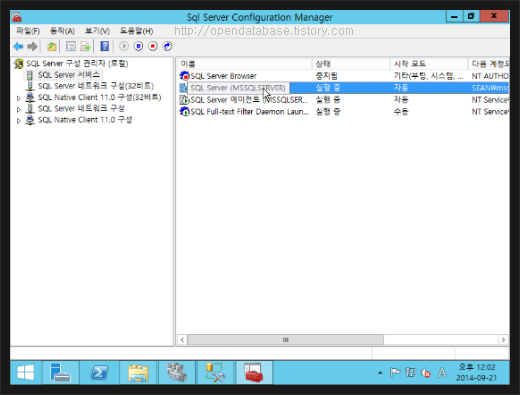The width and height of the screenshot is (520, 395).
Task: Expand SQL Server 네트워크 구성 node
Action: click(19, 109)
